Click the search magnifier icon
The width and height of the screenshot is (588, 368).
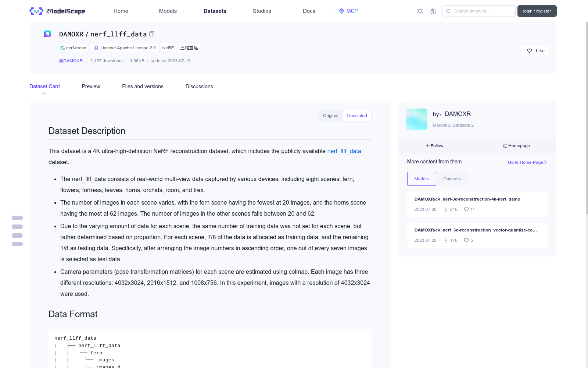448,11
